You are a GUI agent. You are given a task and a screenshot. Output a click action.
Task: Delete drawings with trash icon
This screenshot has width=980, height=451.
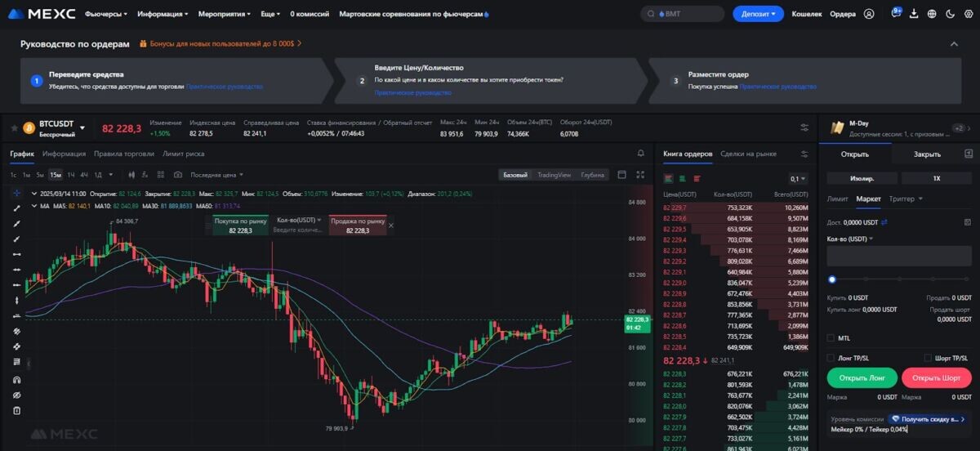(x=16, y=410)
